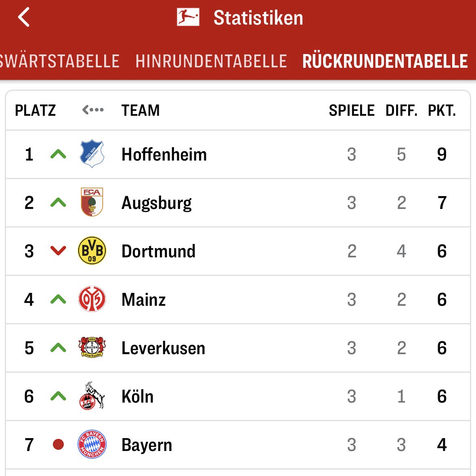Open the Leverkusen team name link

click(x=163, y=348)
